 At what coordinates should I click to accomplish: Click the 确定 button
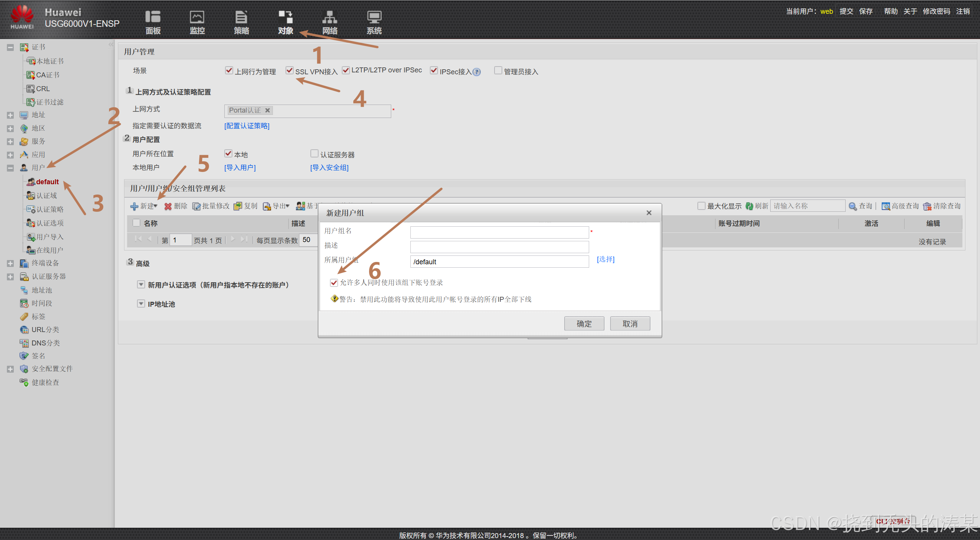(584, 324)
